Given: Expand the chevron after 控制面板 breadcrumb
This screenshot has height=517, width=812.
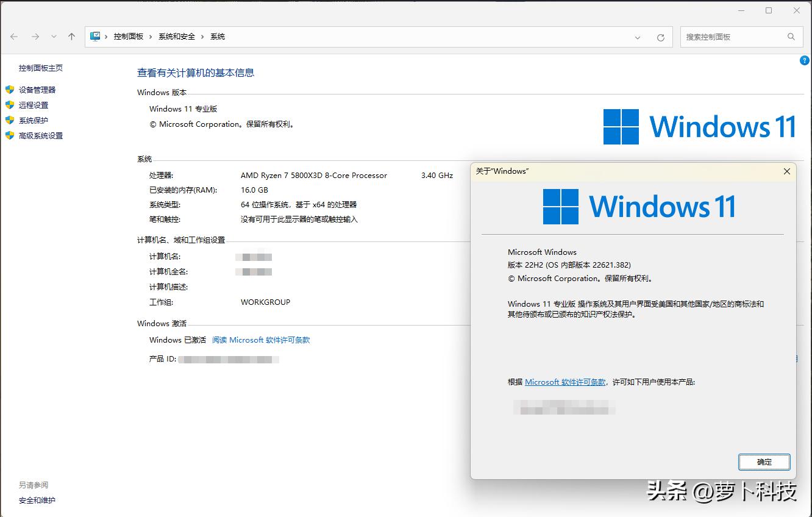Looking at the screenshot, I should 151,37.
